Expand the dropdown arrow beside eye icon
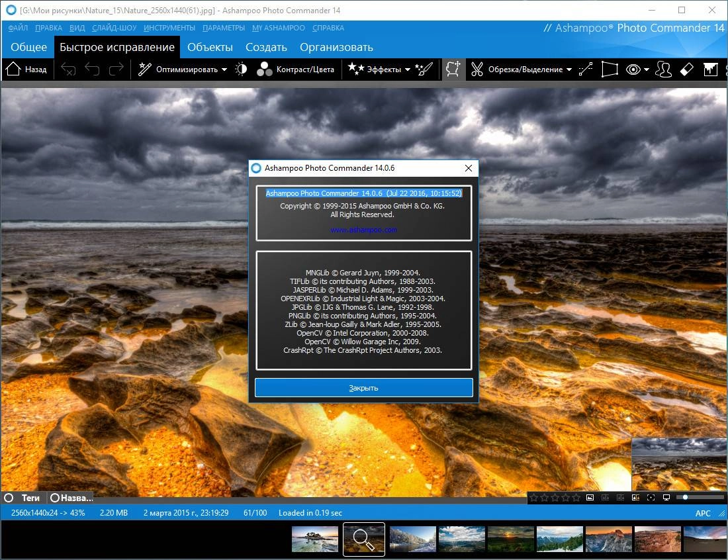Image resolution: width=728 pixels, height=560 pixels. tap(647, 70)
